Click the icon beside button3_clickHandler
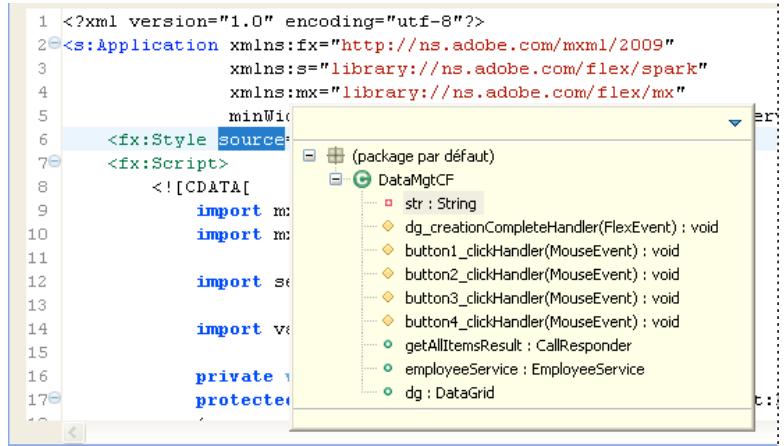Viewport: 784px width, 446px height. 388,297
